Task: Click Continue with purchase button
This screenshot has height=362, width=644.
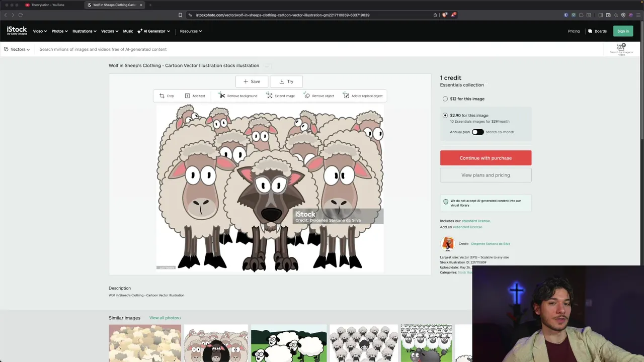Action: [486, 158]
